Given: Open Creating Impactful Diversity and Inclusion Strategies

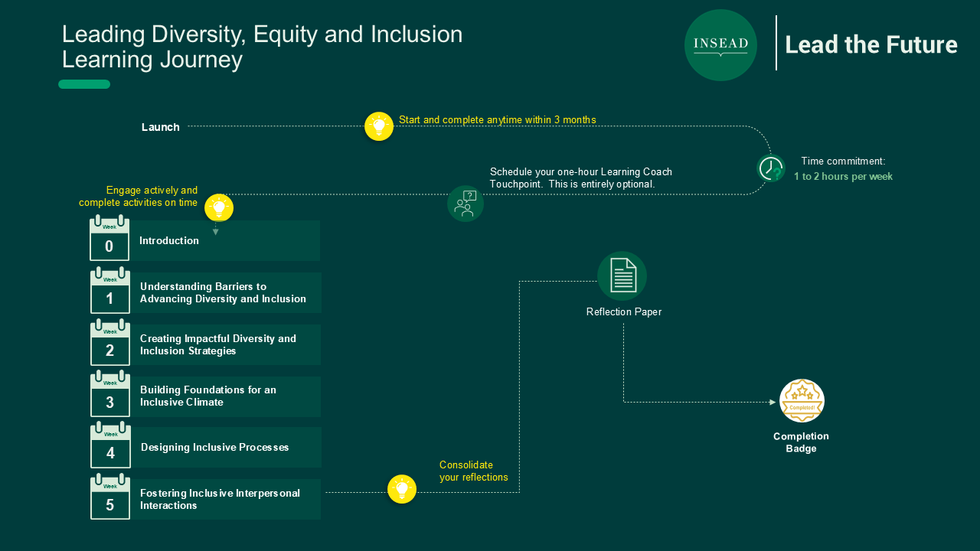Looking at the screenshot, I should (226, 344).
